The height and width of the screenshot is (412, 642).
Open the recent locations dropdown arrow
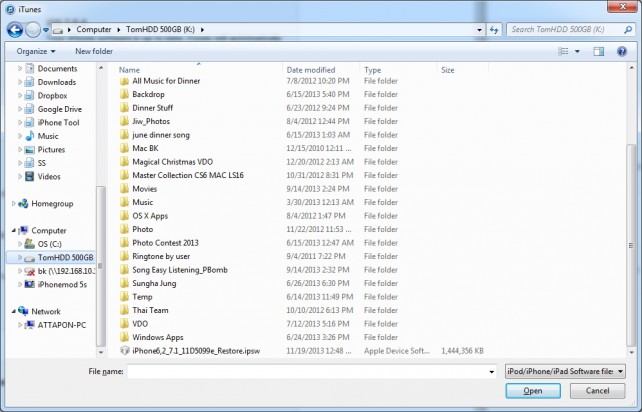(46, 30)
